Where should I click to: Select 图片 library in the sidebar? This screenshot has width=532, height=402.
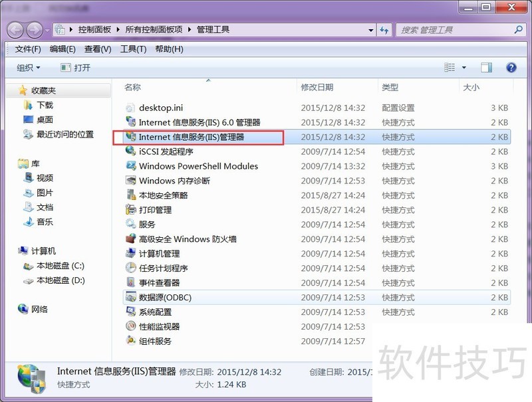pyautogui.click(x=45, y=193)
